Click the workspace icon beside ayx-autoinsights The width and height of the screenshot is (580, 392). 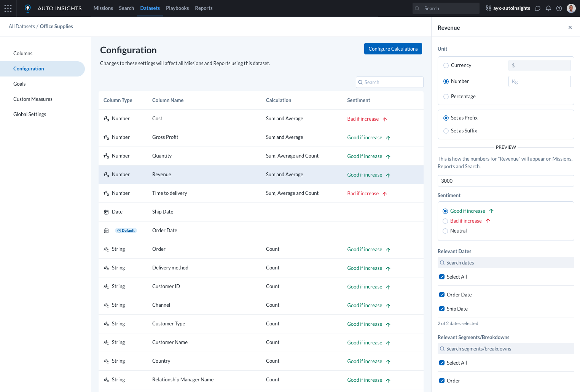click(489, 8)
